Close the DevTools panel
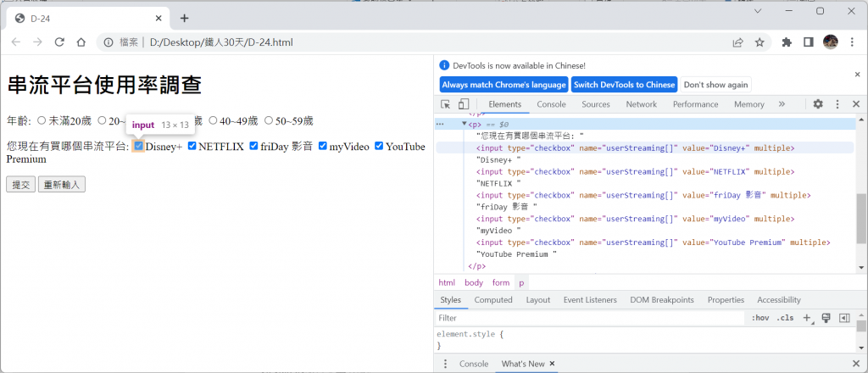This screenshot has width=868, height=373. 856,104
